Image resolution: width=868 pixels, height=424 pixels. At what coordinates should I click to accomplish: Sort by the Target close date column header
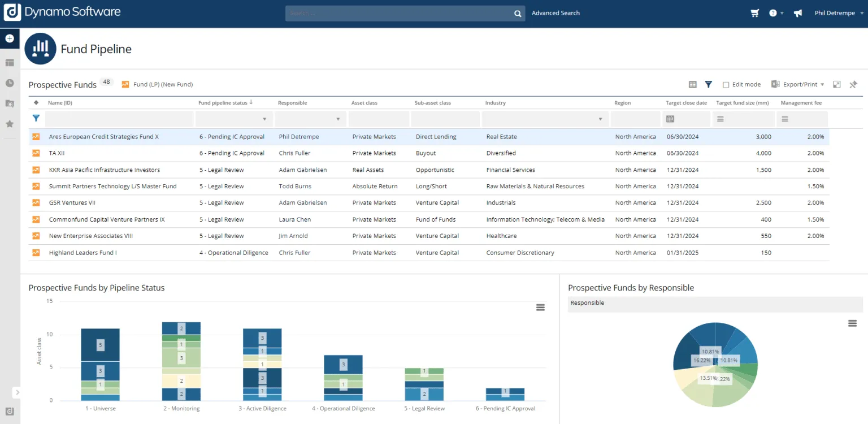point(686,103)
